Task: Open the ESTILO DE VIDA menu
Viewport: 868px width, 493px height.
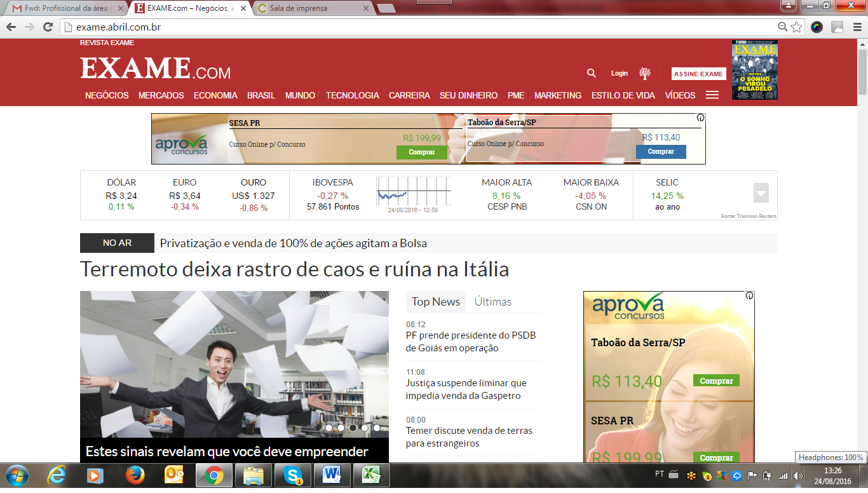Action: point(623,95)
